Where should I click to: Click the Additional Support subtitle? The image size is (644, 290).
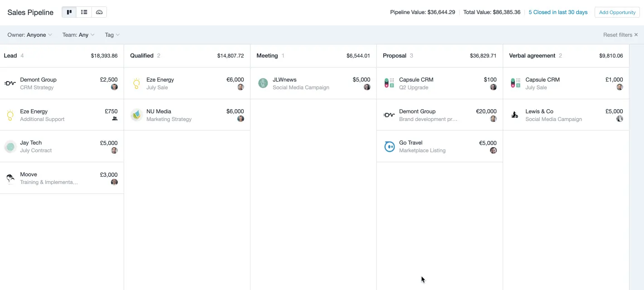[42, 119]
